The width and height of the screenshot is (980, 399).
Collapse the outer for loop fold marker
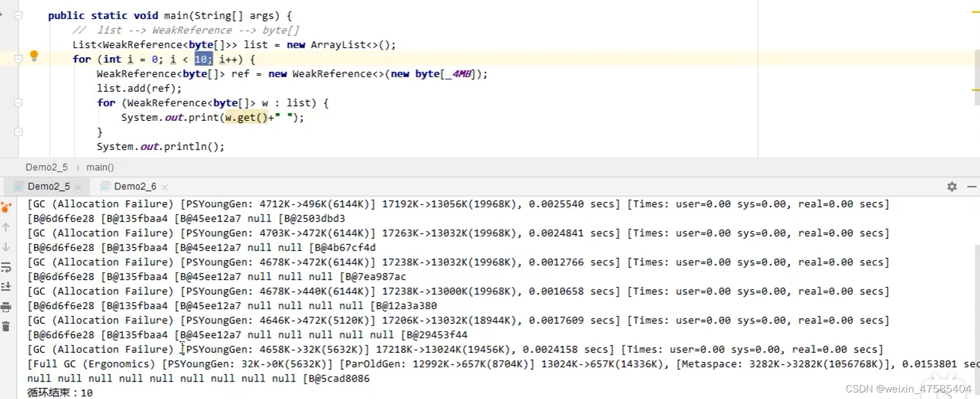click(x=18, y=59)
